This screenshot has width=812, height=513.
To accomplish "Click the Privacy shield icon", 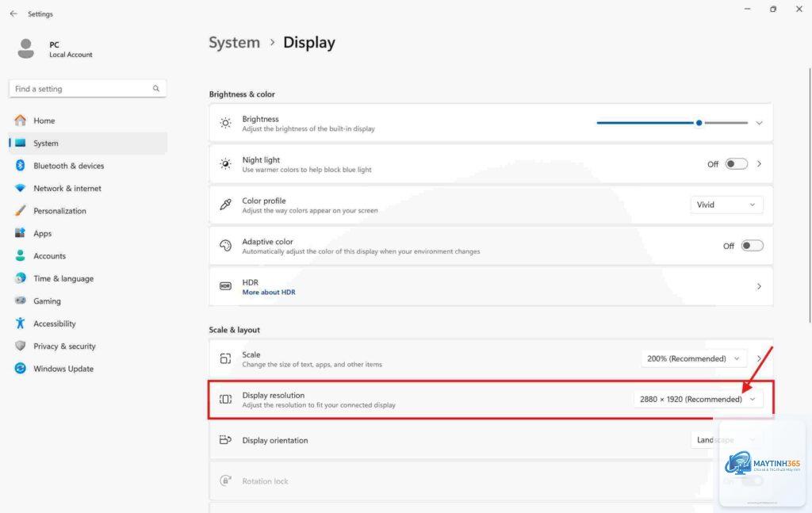I will tap(20, 345).
